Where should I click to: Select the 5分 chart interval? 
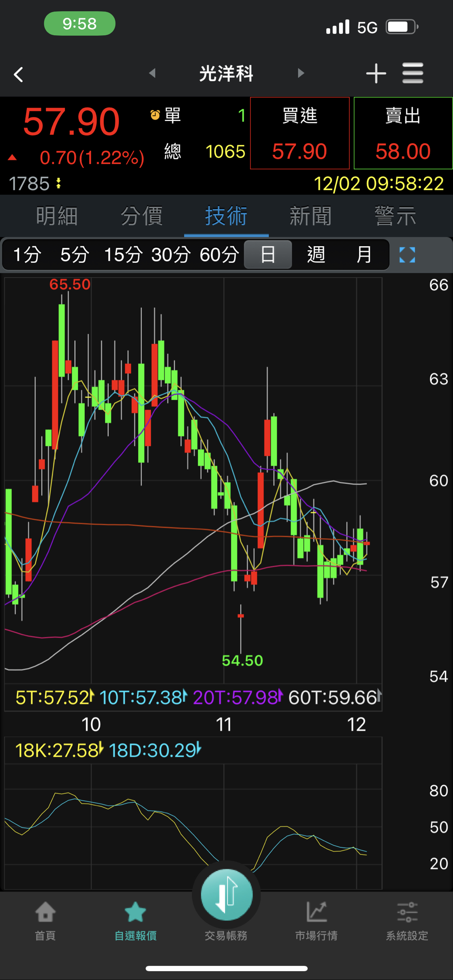tap(75, 255)
